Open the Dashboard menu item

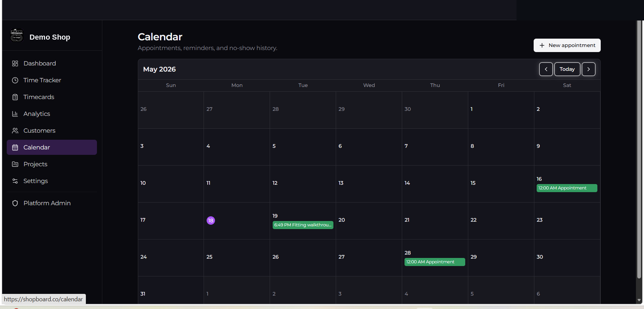52,63
